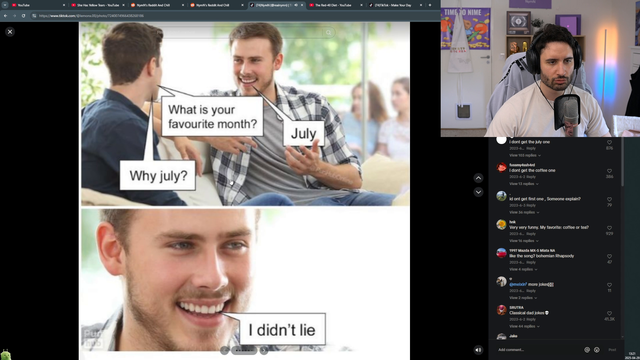Viewport: 640px width, 360px height.
Task: Open sunflower avatar beside 'coffee or tea?' comment
Action: click(x=501, y=224)
